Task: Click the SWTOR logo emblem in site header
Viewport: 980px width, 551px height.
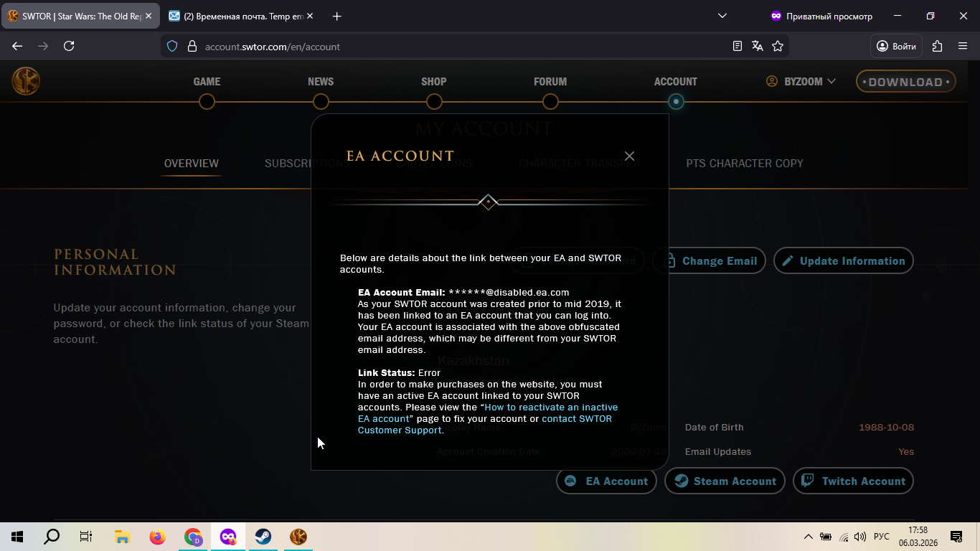Action: 26,81
